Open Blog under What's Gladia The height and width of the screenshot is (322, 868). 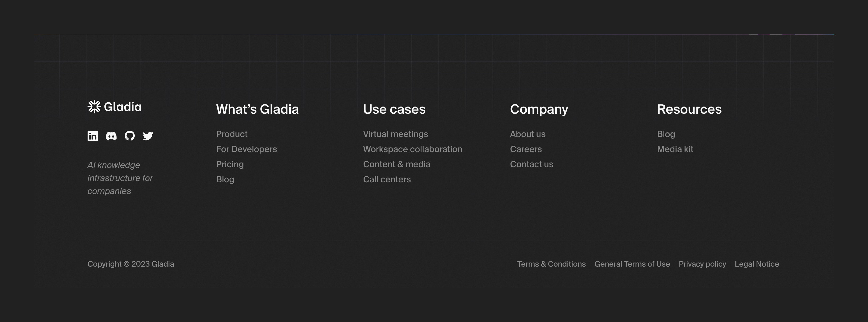225,179
